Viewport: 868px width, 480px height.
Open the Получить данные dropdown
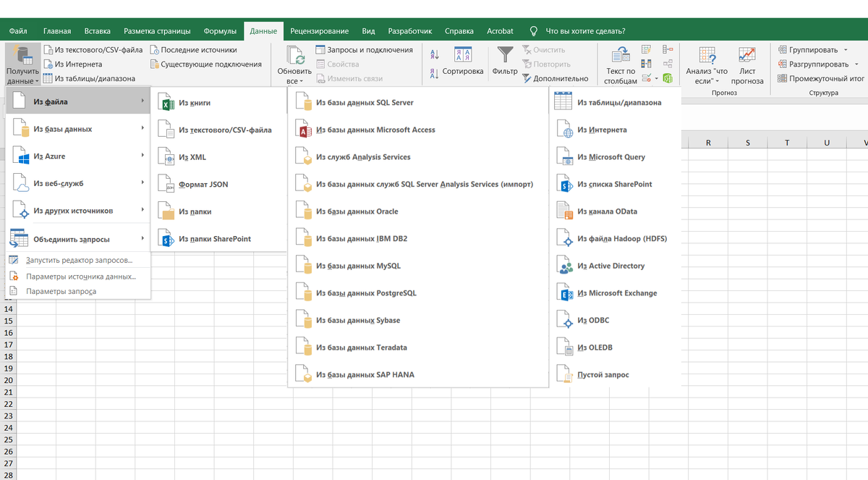coord(22,64)
